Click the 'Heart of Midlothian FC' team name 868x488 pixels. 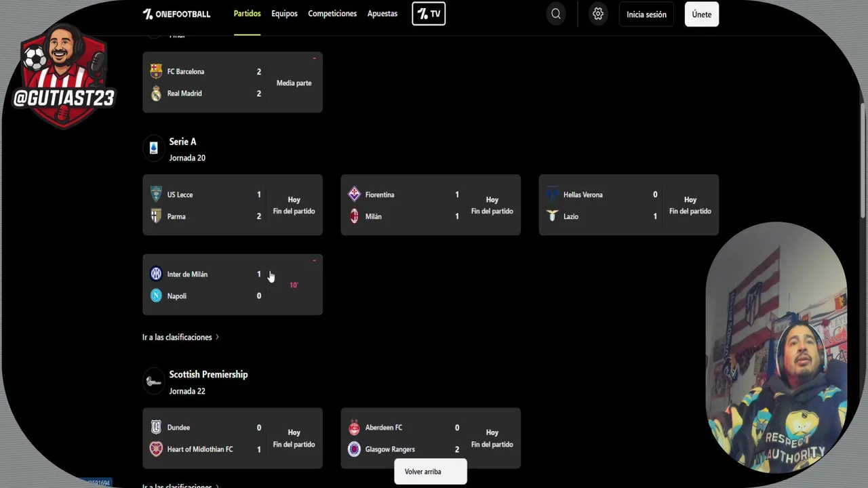(x=200, y=449)
